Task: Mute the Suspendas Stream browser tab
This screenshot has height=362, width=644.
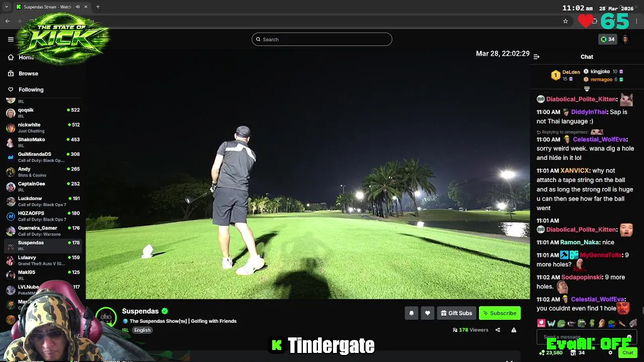Action: (78, 7)
